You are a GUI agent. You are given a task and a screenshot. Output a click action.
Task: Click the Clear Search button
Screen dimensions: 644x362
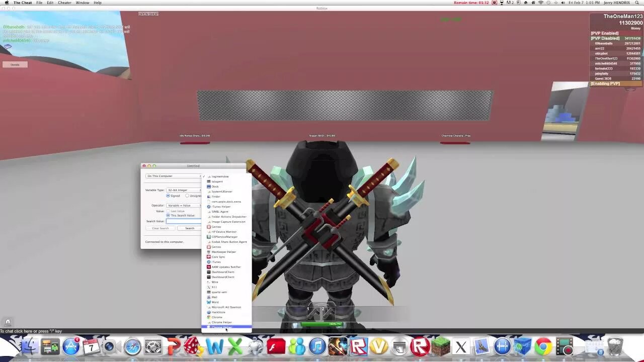[160, 228]
